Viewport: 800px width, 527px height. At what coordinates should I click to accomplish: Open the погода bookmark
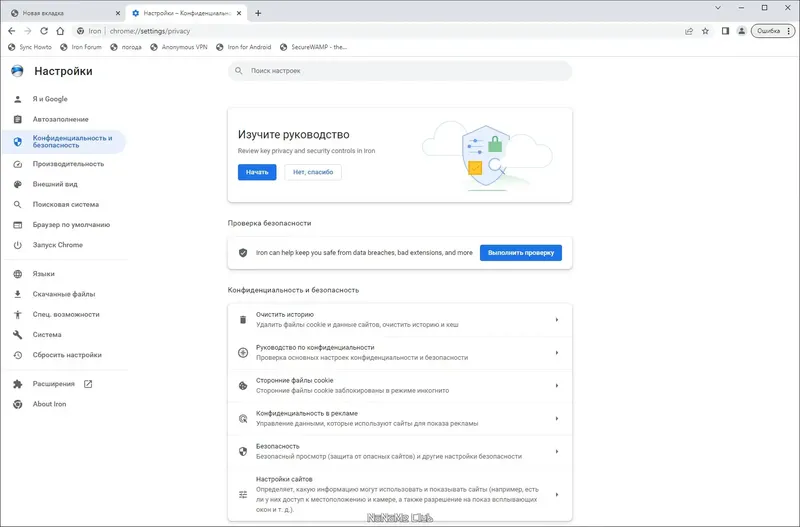tap(126, 47)
